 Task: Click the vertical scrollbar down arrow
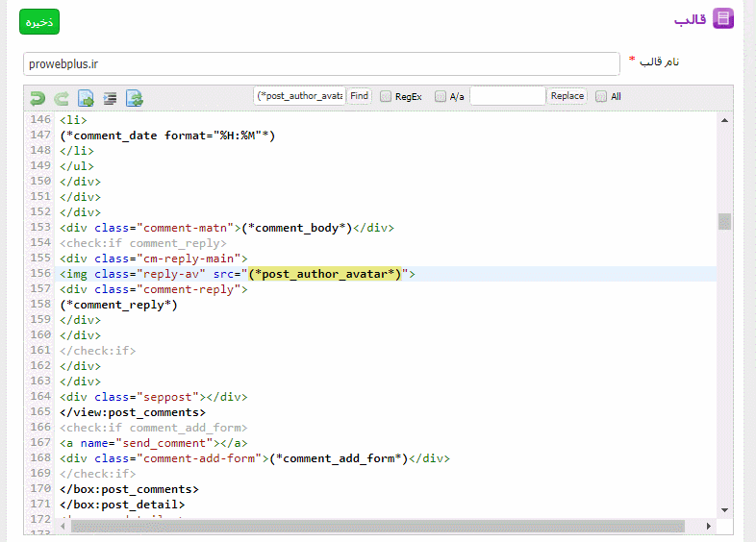[724, 509]
